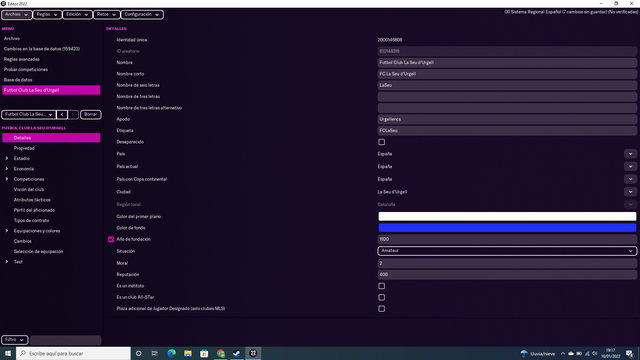Click the Apodo field Urgellencs
640x360 pixels.
click(507, 119)
